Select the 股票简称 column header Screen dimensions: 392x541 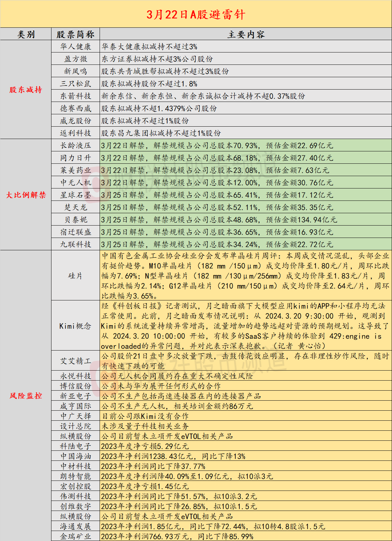point(76,34)
